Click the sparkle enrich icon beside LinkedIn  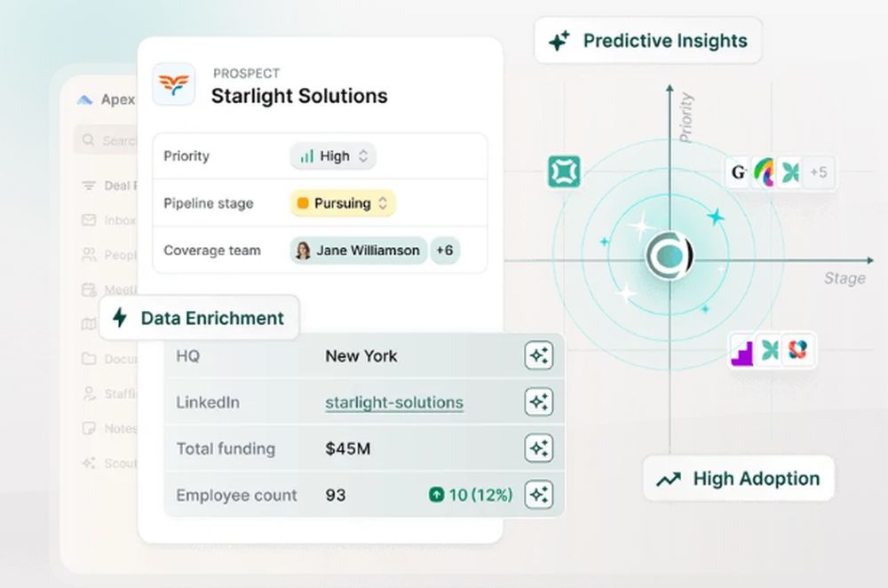tap(538, 402)
